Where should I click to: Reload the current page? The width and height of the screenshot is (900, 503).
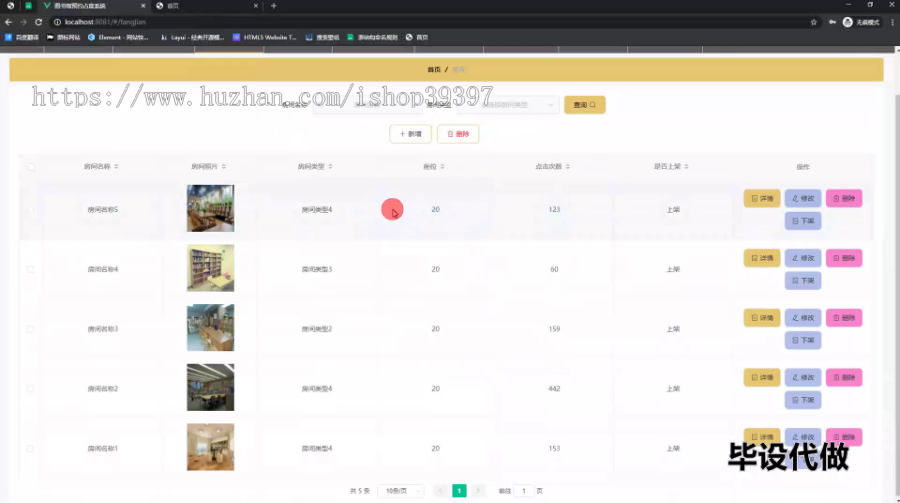pyautogui.click(x=38, y=22)
